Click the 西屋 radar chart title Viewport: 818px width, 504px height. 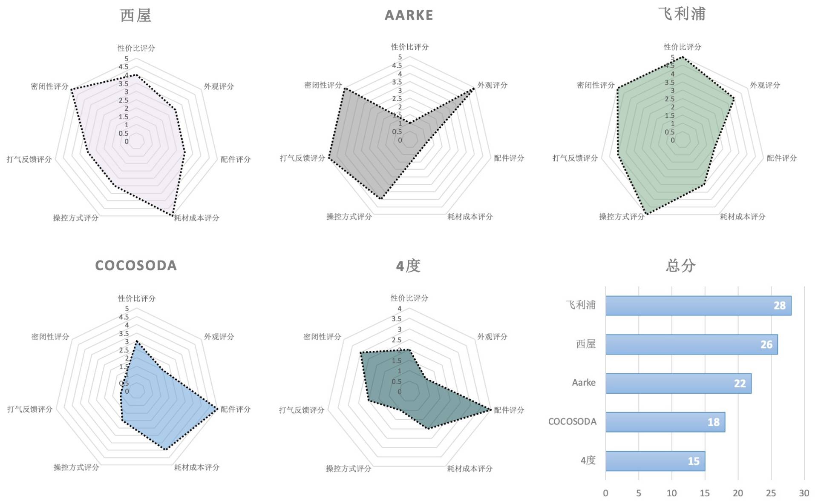[136, 15]
